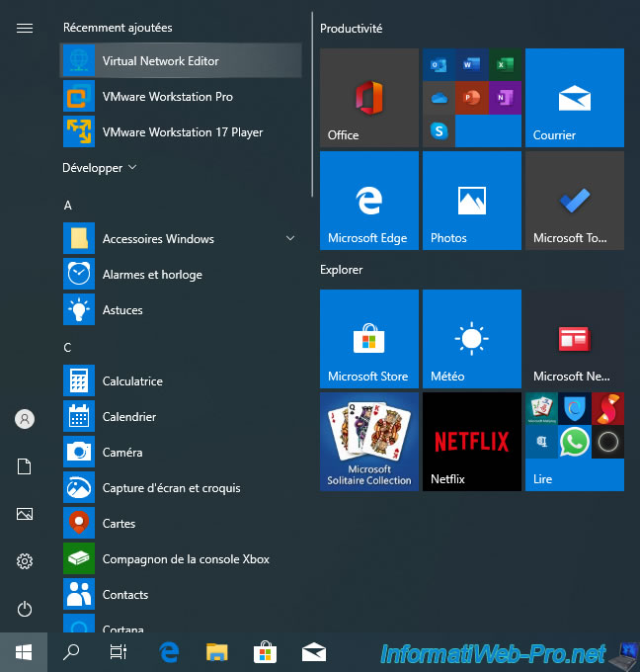Open Mail from the taskbar
640x672 pixels.
313,652
